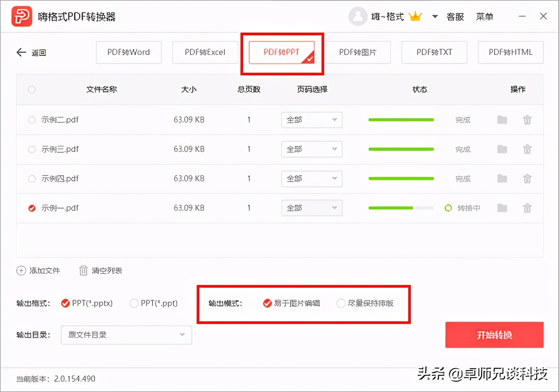
Task: Delete 示例一.pdf using its trash icon
Action: 527,208
